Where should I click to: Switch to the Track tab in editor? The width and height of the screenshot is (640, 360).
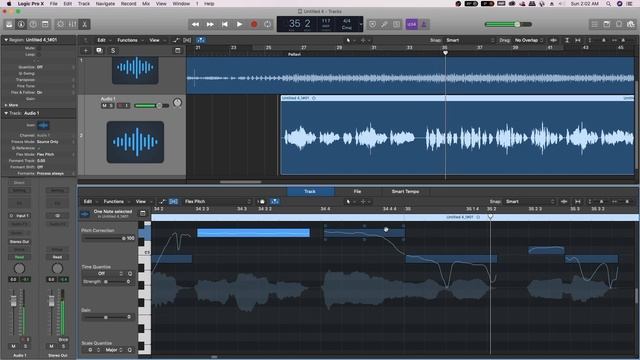click(x=310, y=191)
